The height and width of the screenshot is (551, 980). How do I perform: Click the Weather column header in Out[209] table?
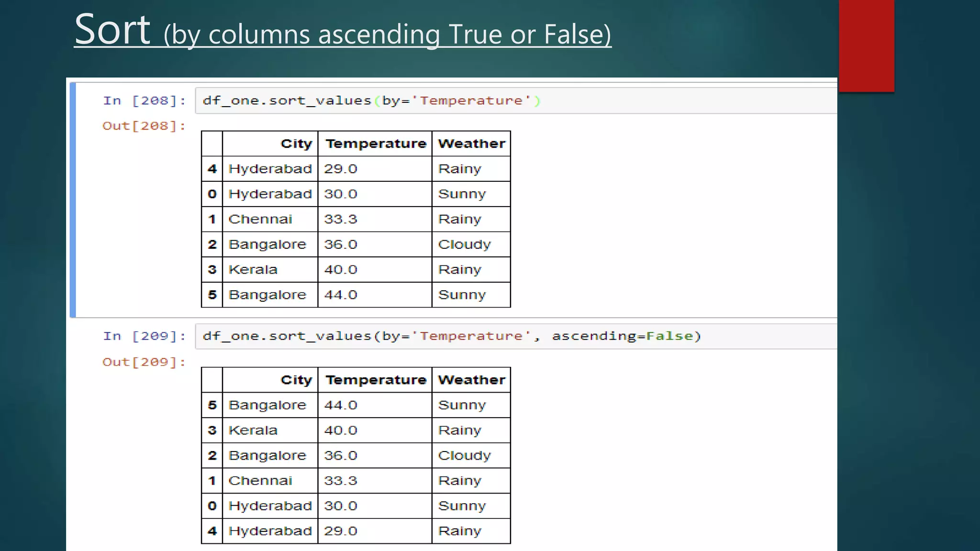pos(471,380)
